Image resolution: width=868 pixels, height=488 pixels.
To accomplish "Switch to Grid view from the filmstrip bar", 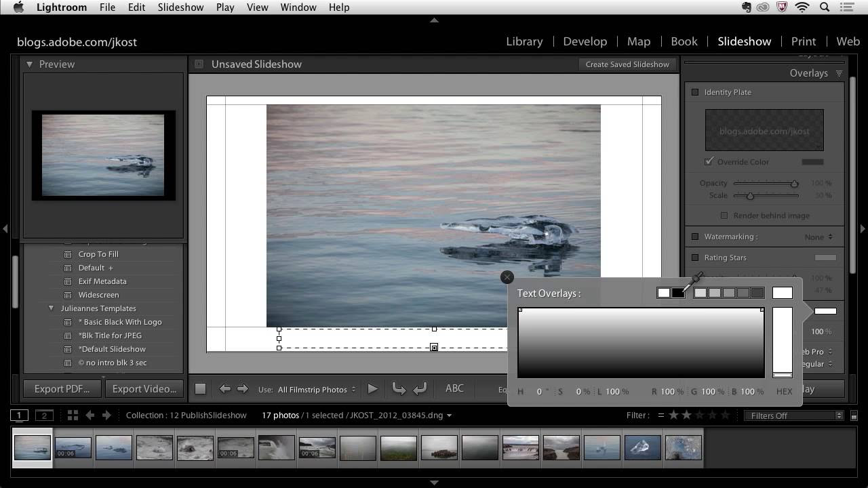I will click(73, 415).
